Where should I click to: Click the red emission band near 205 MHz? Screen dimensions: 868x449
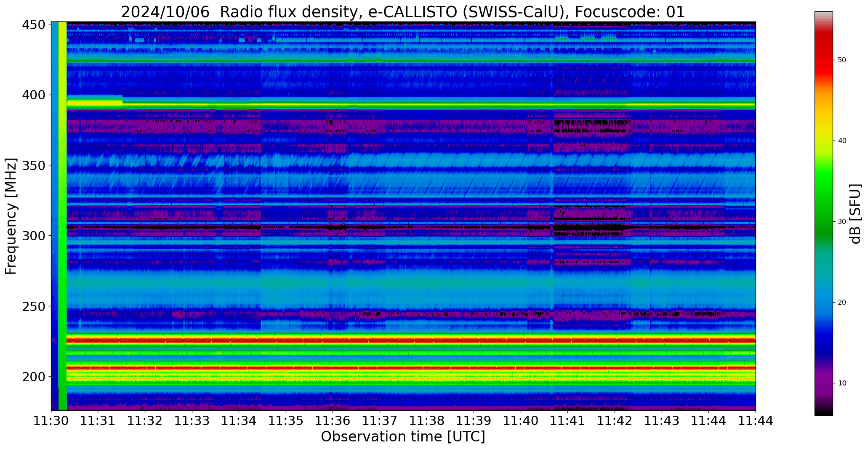[x=411, y=368]
